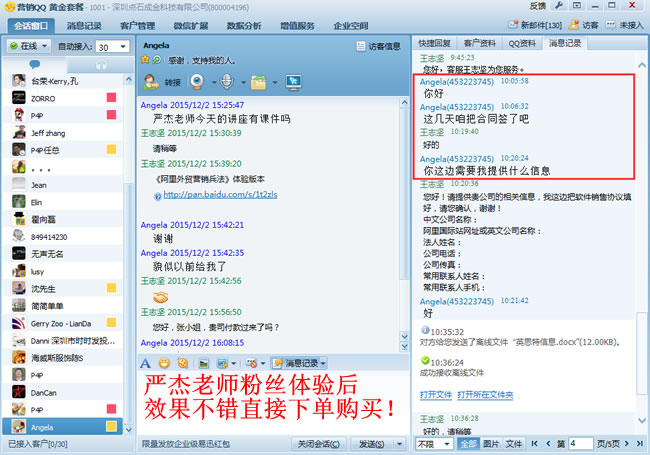Click the page number input field
The image size is (650, 455).
tap(580, 444)
